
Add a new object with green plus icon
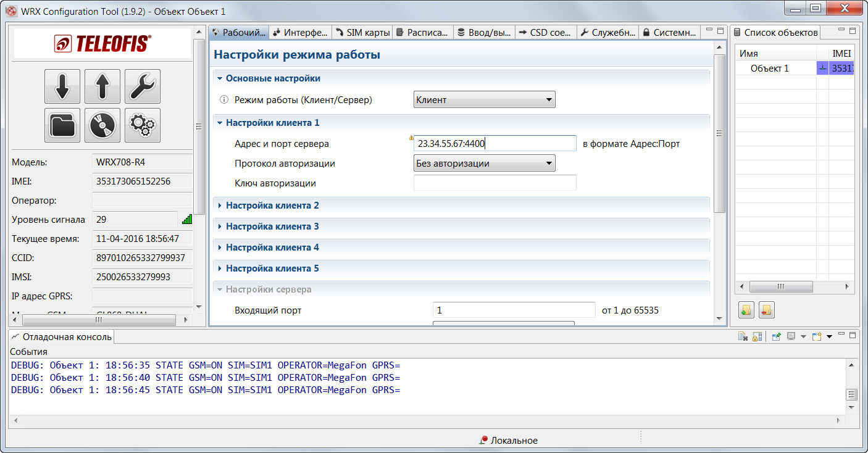746,310
